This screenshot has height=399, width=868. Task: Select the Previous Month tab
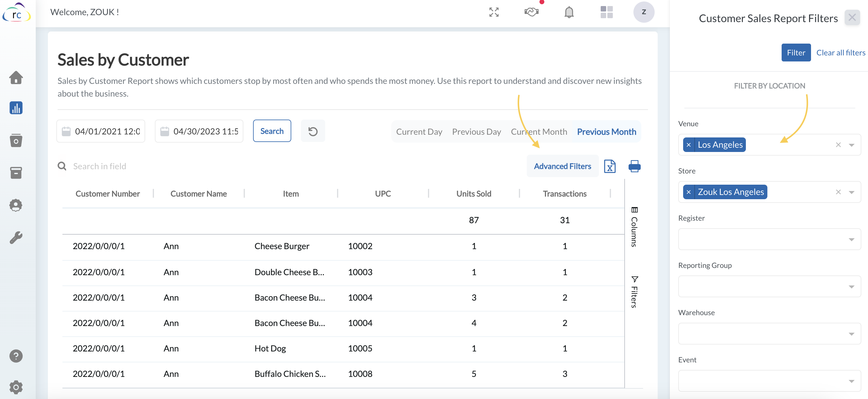click(x=606, y=132)
